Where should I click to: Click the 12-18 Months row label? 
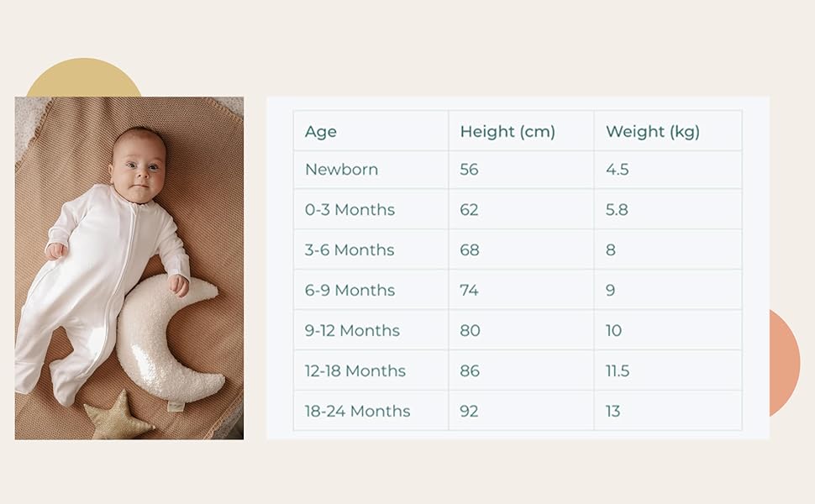coord(355,371)
